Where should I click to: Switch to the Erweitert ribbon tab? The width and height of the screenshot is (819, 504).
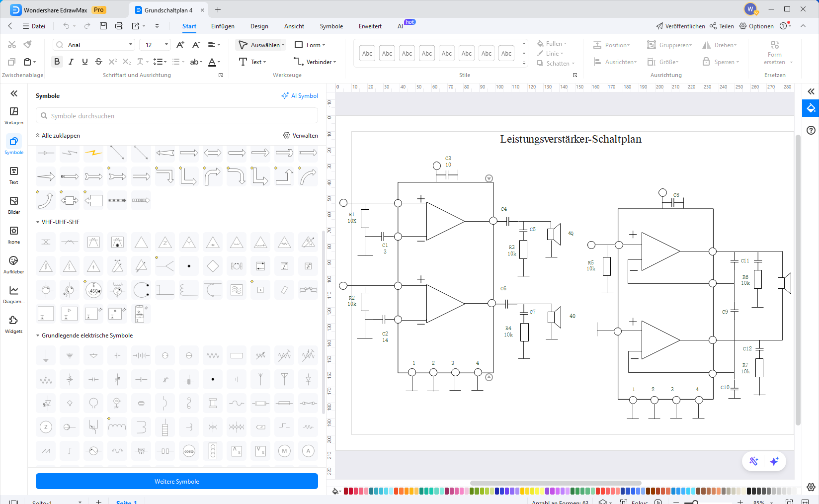(370, 26)
